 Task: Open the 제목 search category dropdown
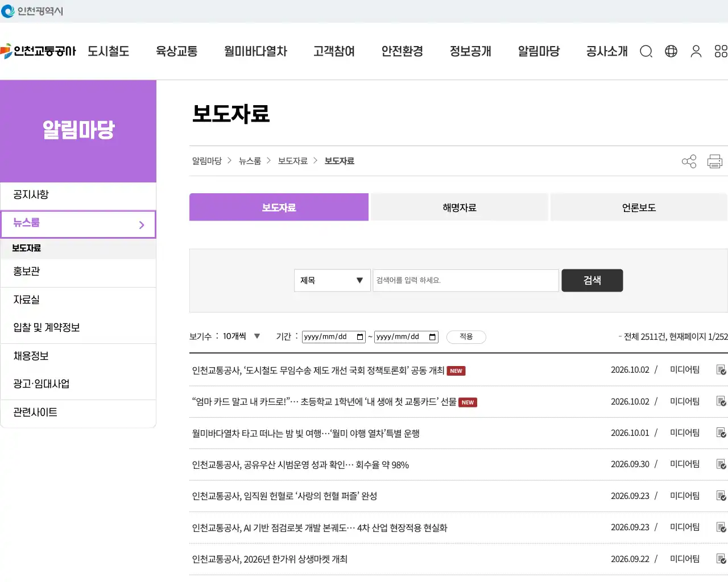[x=332, y=281]
